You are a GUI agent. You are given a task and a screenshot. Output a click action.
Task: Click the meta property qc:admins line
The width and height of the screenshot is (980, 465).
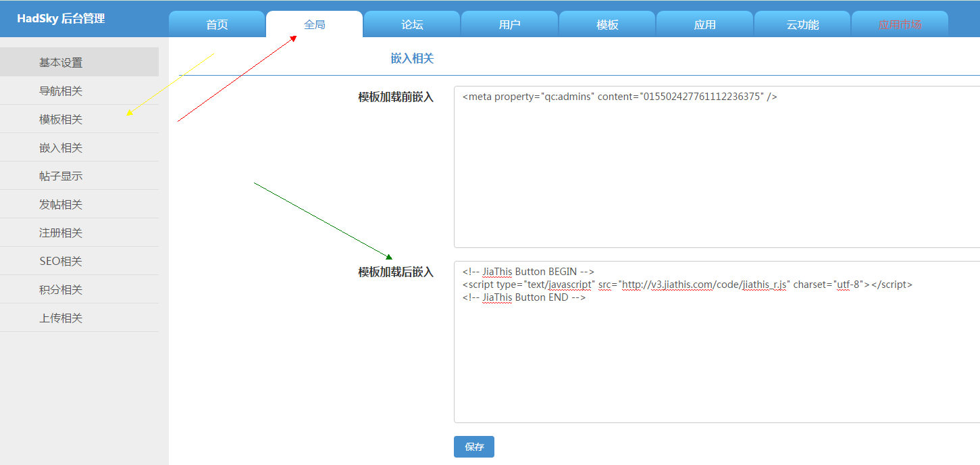[x=620, y=97]
